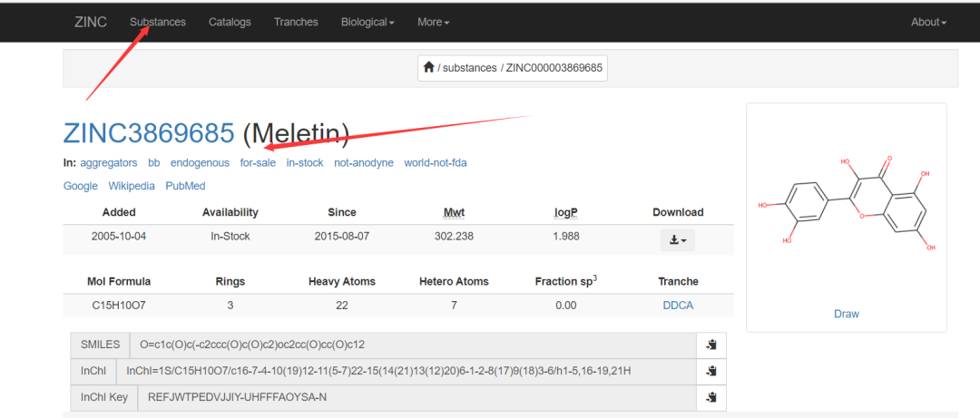The width and height of the screenshot is (980, 418).
Task: Open the bb subset link
Action: tap(153, 163)
